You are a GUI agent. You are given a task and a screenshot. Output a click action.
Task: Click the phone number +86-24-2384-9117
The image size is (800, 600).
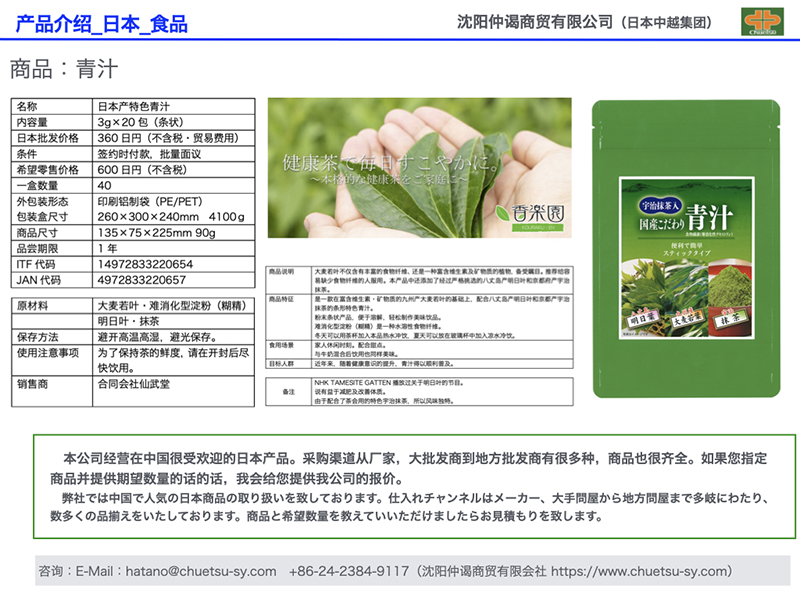coord(349,571)
